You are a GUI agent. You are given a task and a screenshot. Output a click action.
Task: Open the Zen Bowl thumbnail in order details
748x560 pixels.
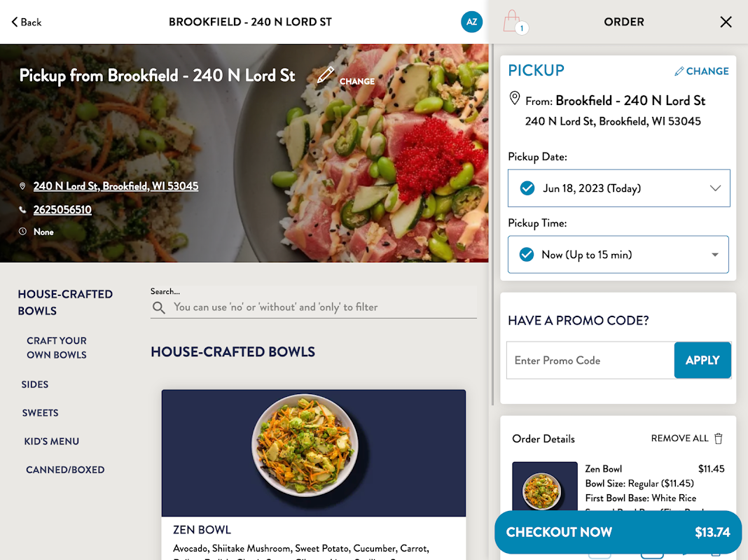point(544,486)
